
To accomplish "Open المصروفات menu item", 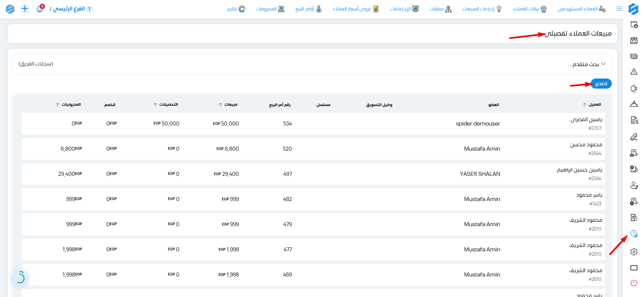I will coord(270,9).
